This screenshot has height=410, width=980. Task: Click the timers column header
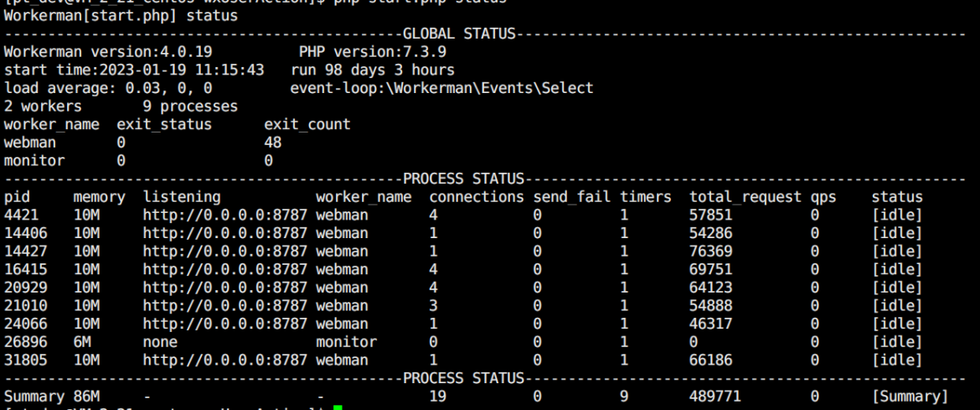pos(646,197)
